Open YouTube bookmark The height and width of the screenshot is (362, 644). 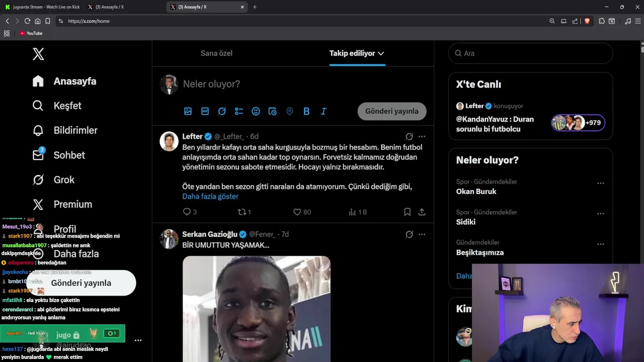pos(31,33)
